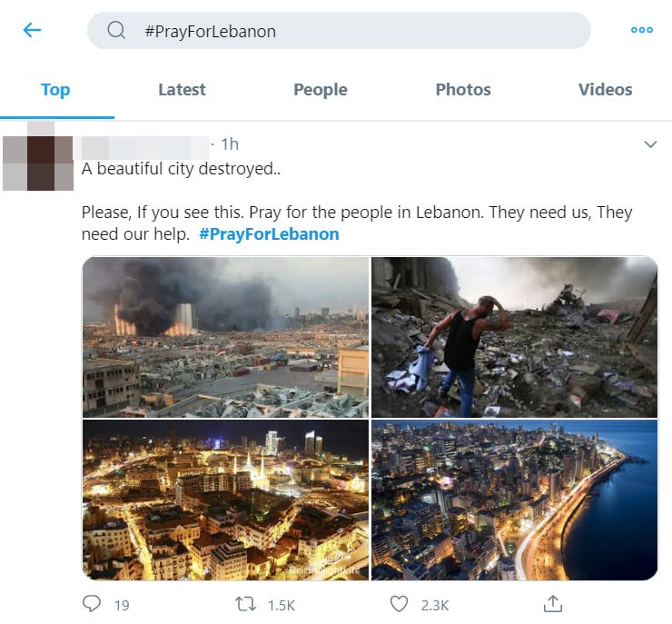Image resolution: width=672 pixels, height=624 pixels.
Task: Go to the Videos tab
Action: coord(605,90)
